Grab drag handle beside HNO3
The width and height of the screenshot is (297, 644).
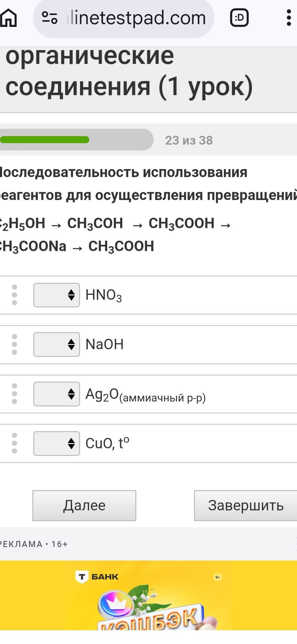tap(14, 295)
